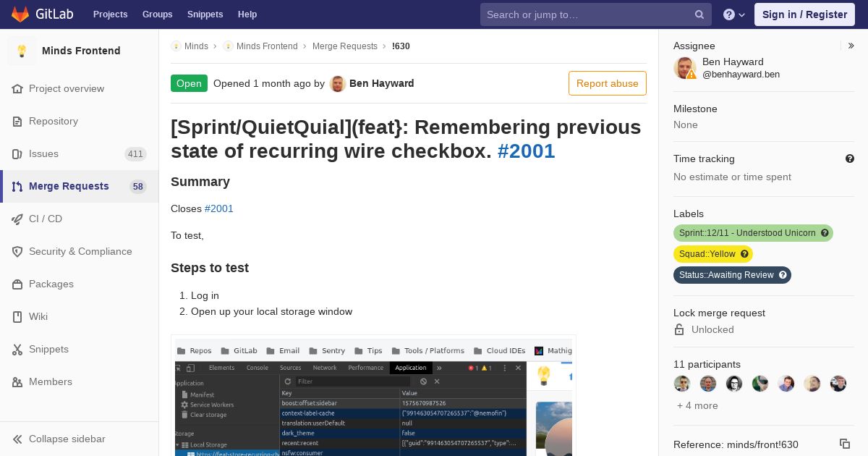This screenshot has width=868, height=456.
Task: Click sixth participant avatar
Action: click(x=812, y=384)
